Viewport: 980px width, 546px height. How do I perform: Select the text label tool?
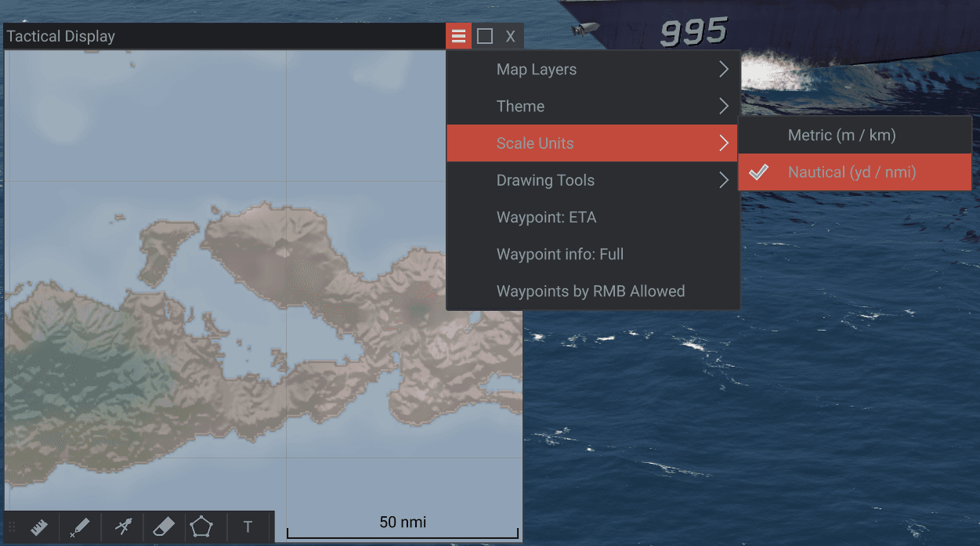(248, 527)
